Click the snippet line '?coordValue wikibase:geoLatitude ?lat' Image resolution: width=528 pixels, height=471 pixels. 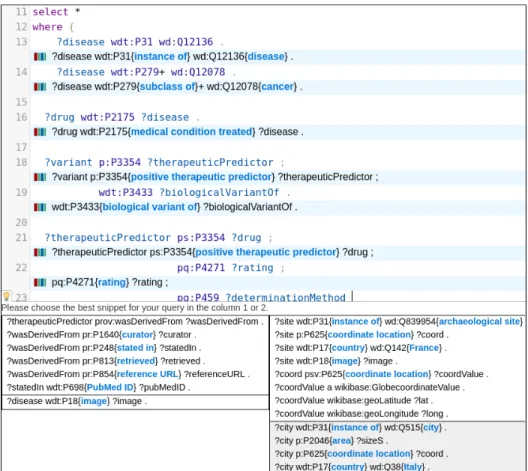[x=354, y=400]
